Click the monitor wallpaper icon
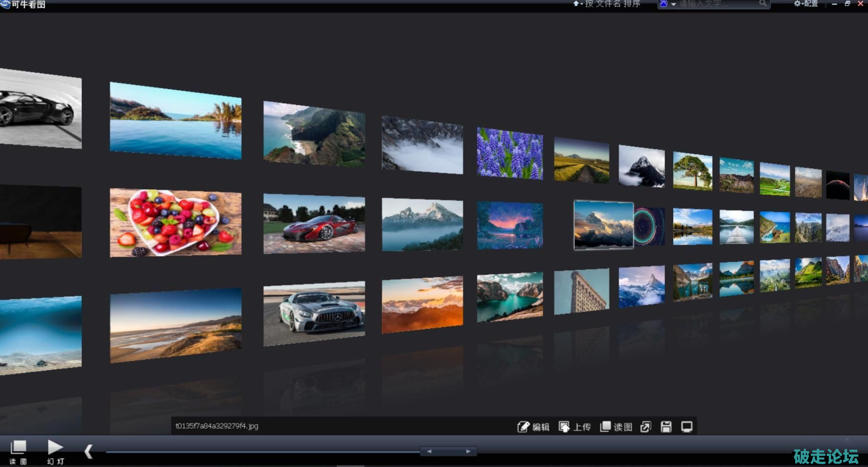This screenshot has width=868, height=467. coord(687,427)
